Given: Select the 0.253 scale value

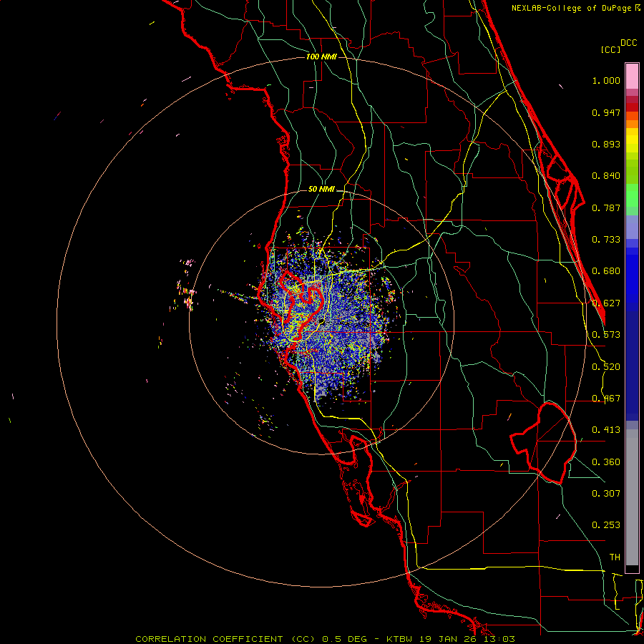Looking at the screenshot, I should (606, 525).
